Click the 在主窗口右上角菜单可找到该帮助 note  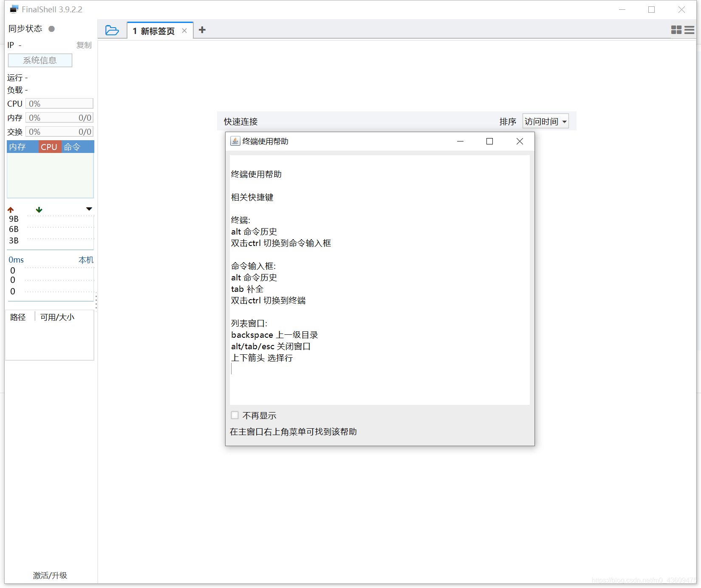pyautogui.click(x=293, y=432)
